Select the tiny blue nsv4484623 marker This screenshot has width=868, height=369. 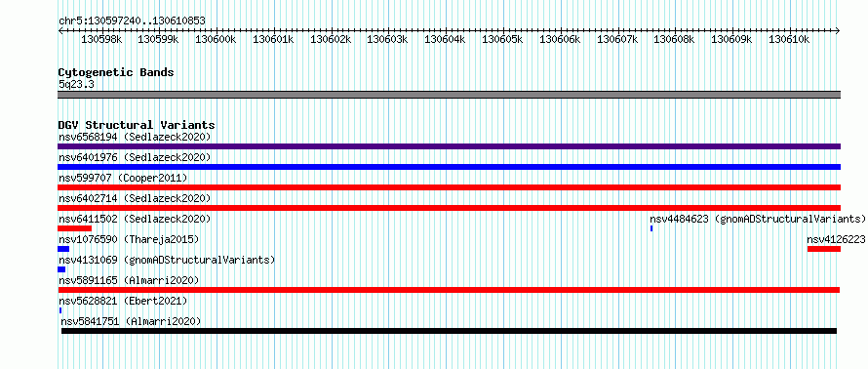(651, 228)
